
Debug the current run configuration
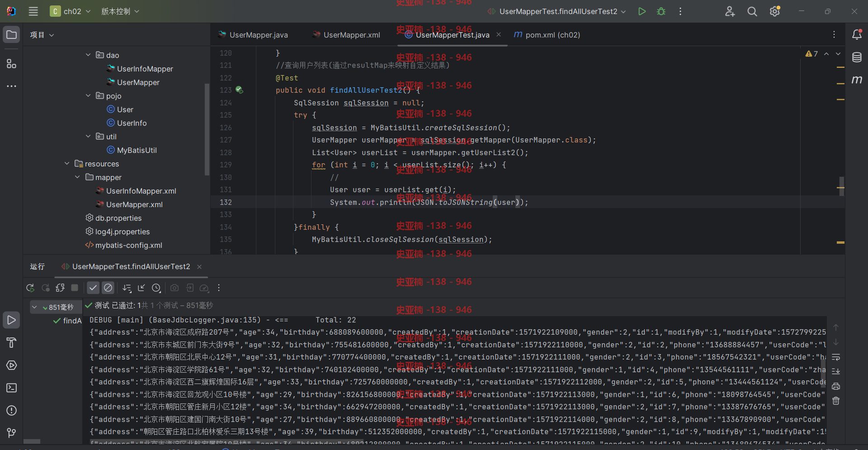click(661, 11)
